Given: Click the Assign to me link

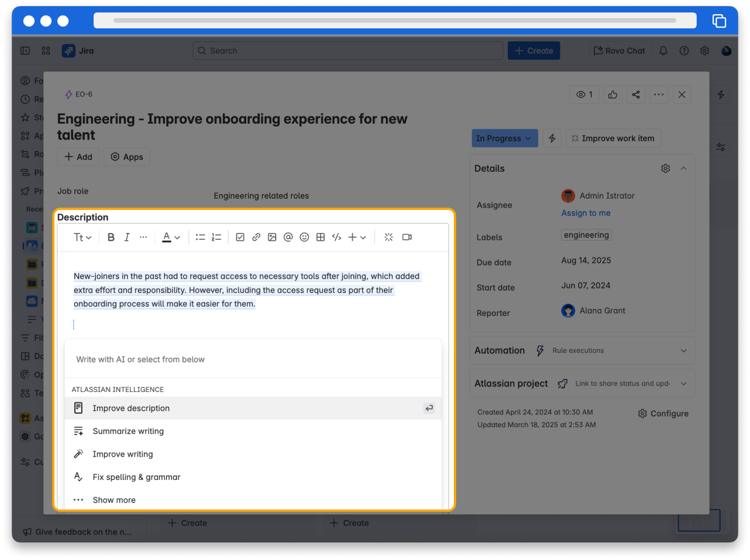Looking at the screenshot, I should coord(586,213).
